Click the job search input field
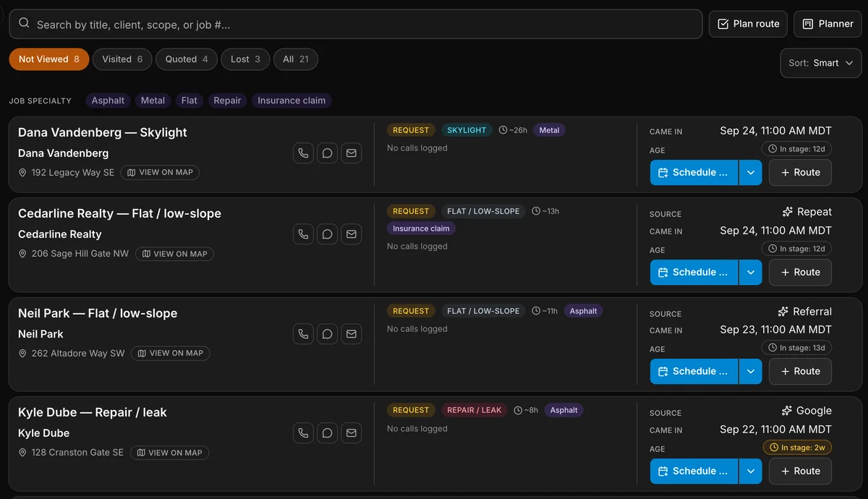 356,24
